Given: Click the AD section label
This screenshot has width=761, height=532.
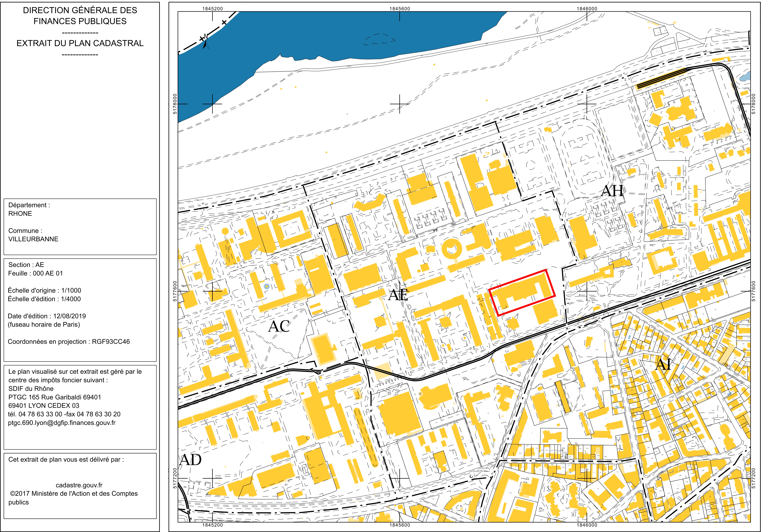Looking at the screenshot, I should coord(190,460).
